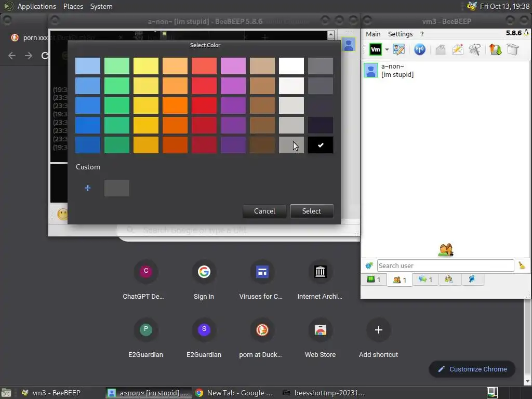Click the grayed network tools icon in vm3 toolbar
532x399 pixels.
tap(475, 49)
